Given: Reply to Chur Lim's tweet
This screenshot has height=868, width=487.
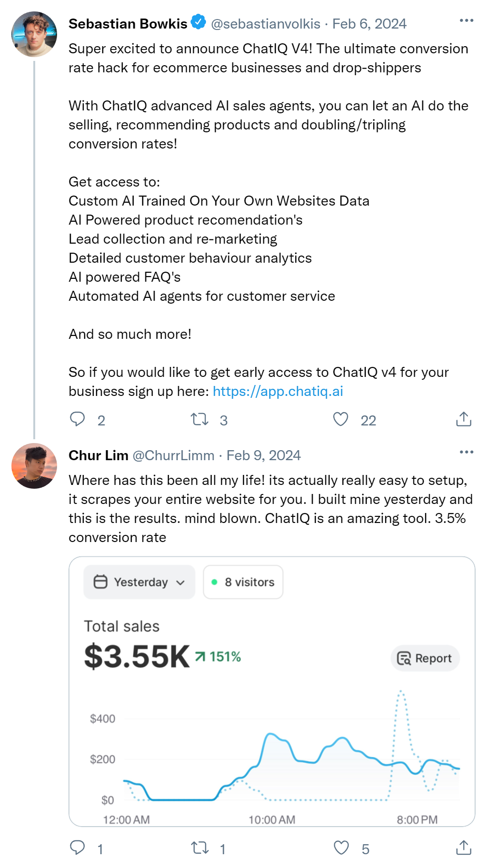Looking at the screenshot, I should (x=78, y=848).
